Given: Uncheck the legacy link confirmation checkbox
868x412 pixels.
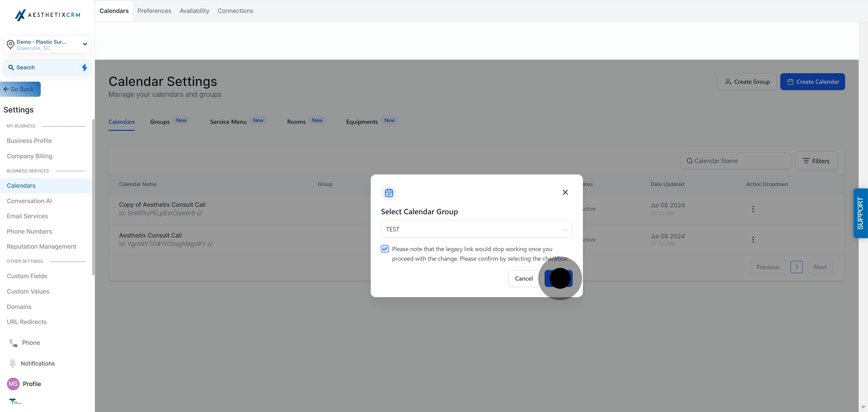Looking at the screenshot, I should [x=385, y=249].
